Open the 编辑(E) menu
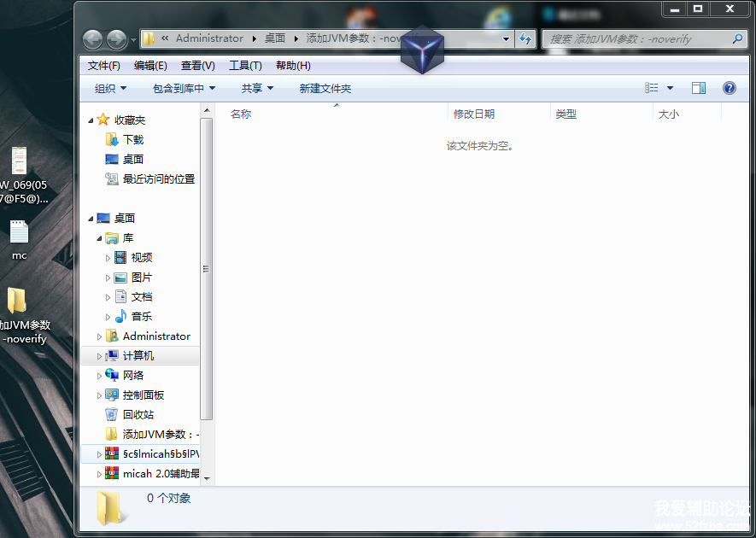 (150, 66)
